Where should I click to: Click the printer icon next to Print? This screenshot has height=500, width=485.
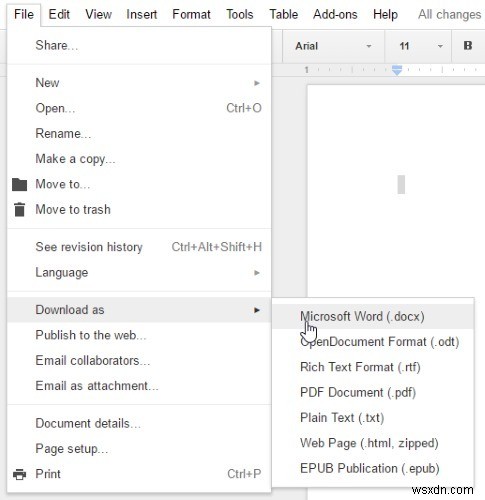[19, 474]
